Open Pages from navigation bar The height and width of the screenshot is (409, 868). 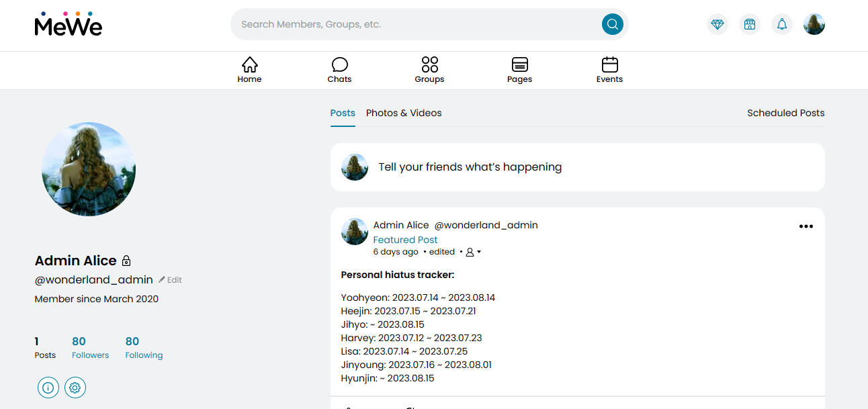(x=519, y=70)
